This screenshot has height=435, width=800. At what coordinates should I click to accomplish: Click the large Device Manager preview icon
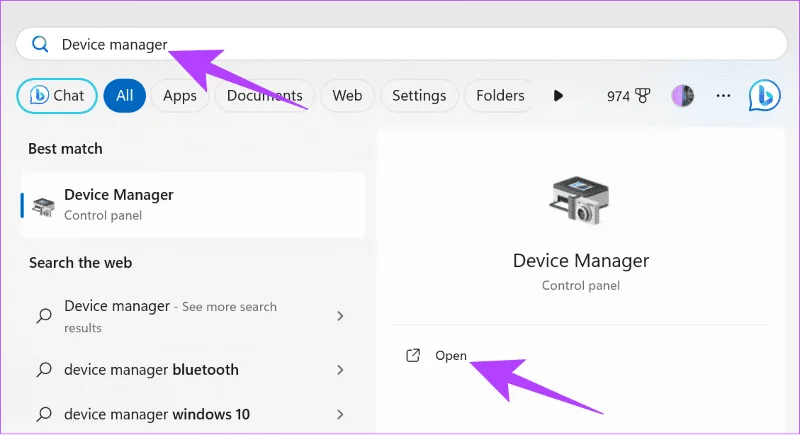pyautogui.click(x=580, y=200)
